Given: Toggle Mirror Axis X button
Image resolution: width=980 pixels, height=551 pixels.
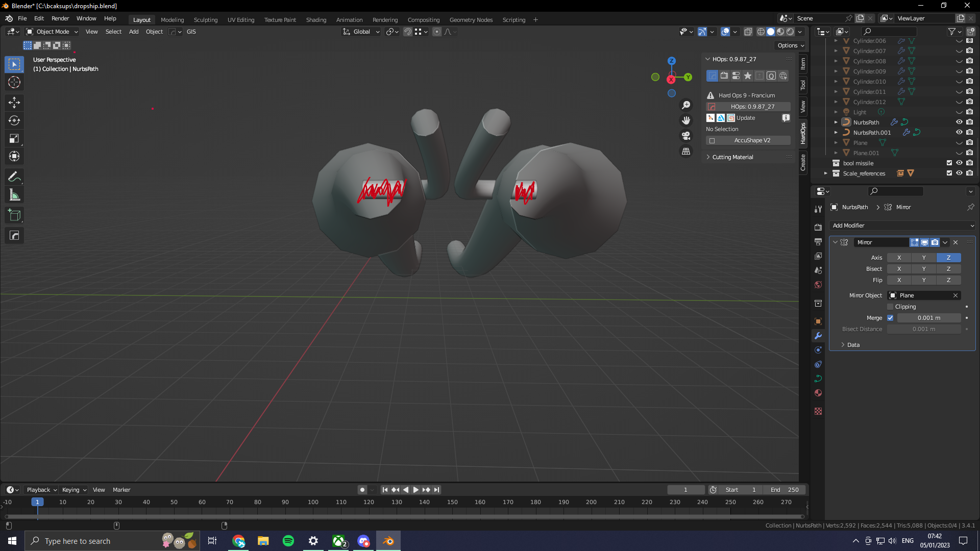Looking at the screenshot, I should (x=899, y=258).
